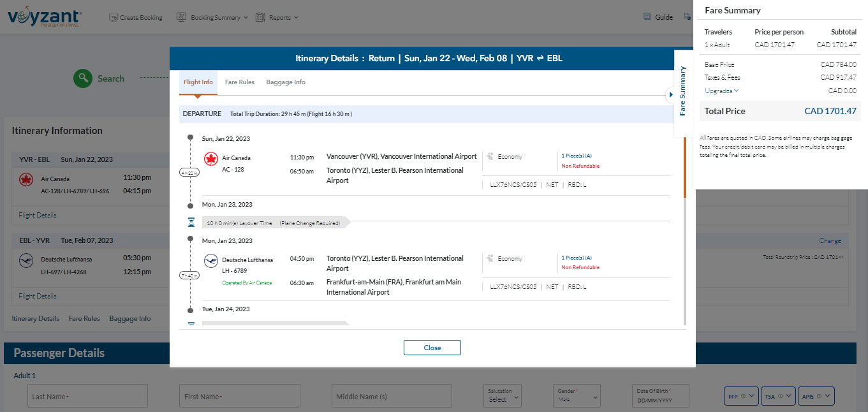The image size is (868, 412).
Task: Click the hourglass layover icon
Action: point(191,223)
